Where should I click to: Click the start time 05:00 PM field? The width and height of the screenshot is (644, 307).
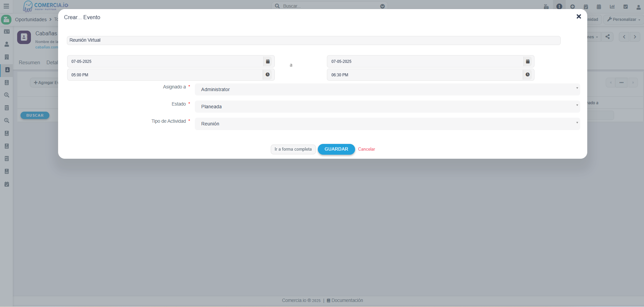coord(165,75)
